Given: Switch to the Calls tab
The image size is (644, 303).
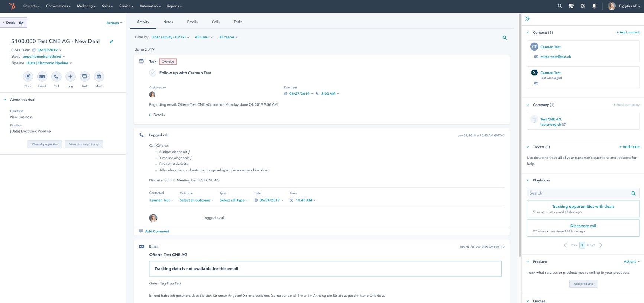Looking at the screenshot, I should pos(216,22).
